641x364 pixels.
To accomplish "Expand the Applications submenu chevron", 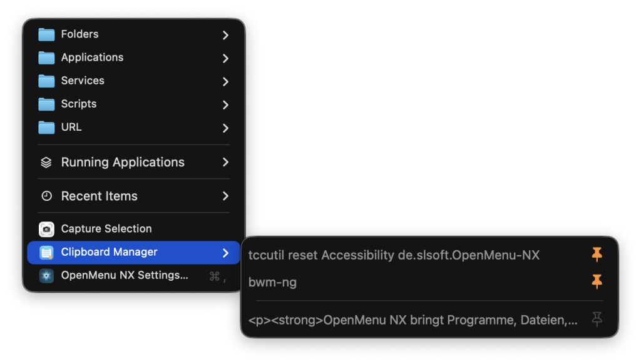I will coord(225,58).
